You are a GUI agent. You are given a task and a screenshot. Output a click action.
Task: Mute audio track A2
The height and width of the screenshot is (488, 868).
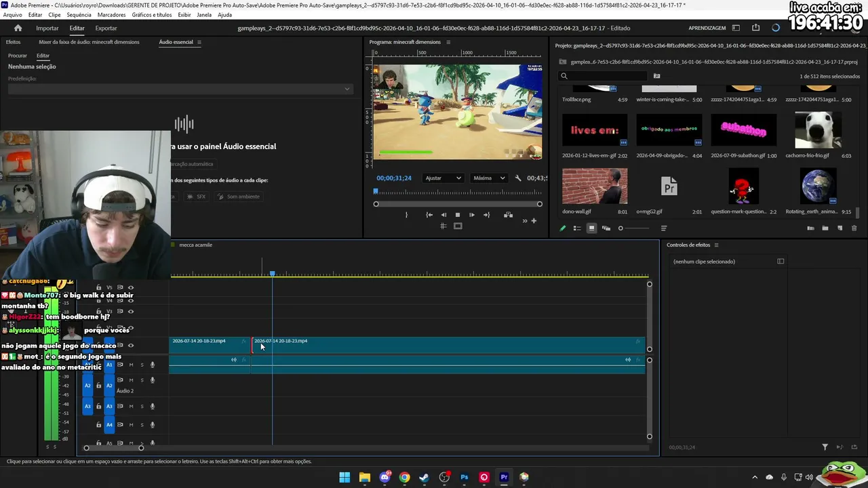point(131,380)
